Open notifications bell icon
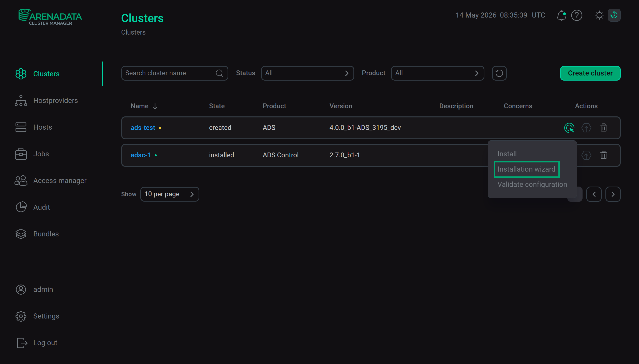The height and width of the screenshot is (364, 639). (561, 15)
